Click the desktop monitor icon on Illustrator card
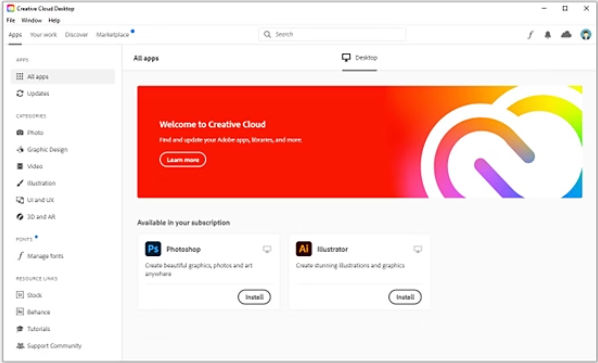598x363 pixels. point(418,249)
